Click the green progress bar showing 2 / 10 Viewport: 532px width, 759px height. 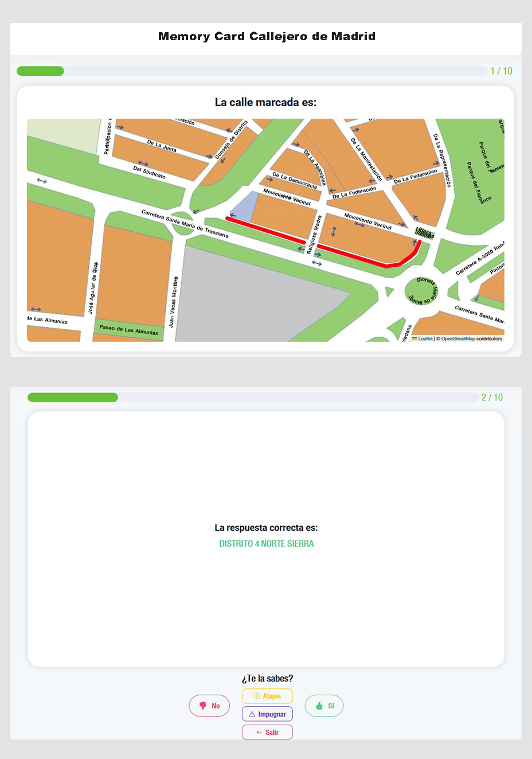72,398
